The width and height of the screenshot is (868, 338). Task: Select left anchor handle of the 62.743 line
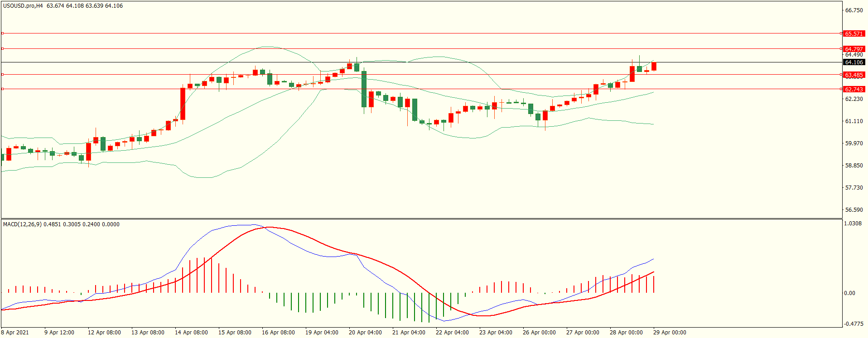tap(2, 89)
